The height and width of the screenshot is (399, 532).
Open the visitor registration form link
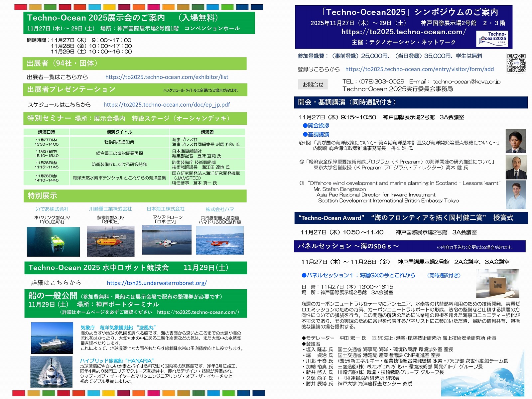point(419,69)
